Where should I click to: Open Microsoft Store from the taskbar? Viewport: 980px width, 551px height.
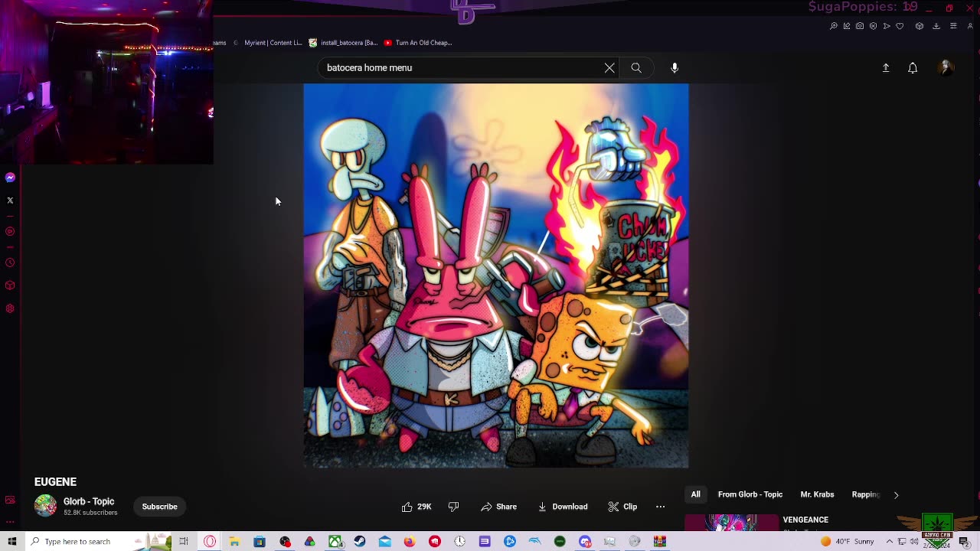coord(260,542)
